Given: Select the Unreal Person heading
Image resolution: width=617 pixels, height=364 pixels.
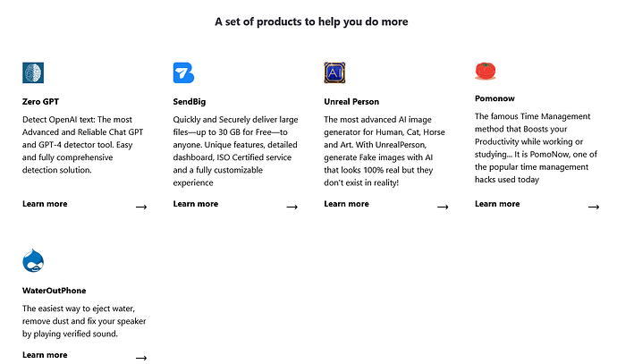Looking at the screenshot, I should tap(351, 102).
